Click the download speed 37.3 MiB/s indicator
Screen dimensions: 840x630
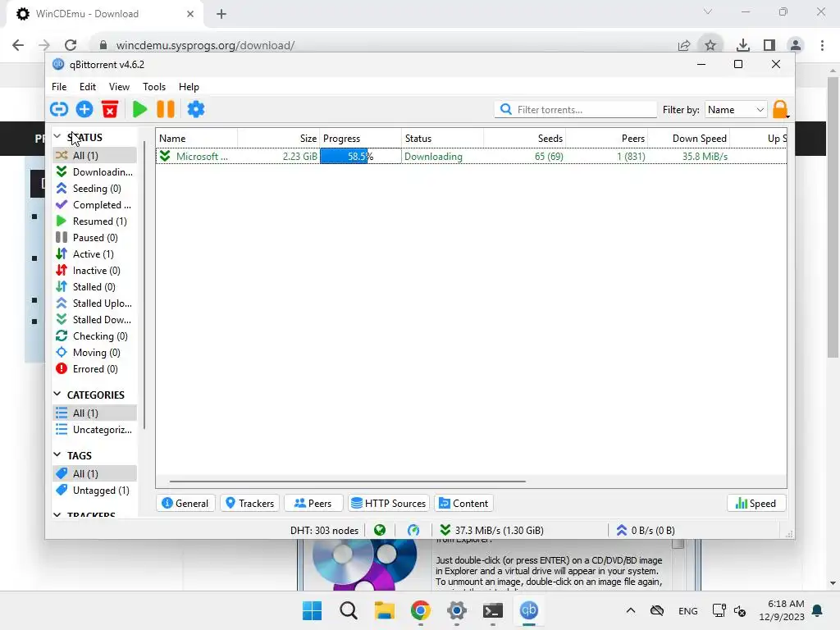(491, 531)
